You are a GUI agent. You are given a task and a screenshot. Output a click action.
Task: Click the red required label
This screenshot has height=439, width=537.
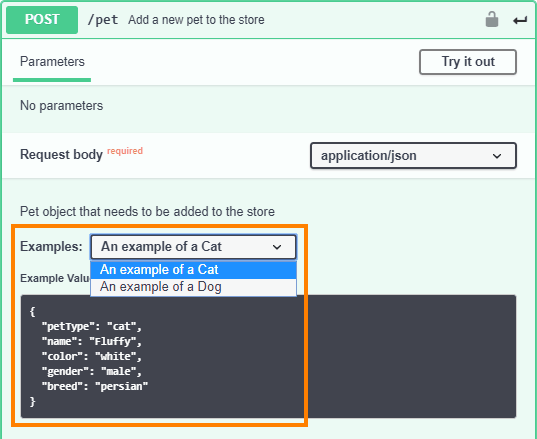tap(125, 151)
